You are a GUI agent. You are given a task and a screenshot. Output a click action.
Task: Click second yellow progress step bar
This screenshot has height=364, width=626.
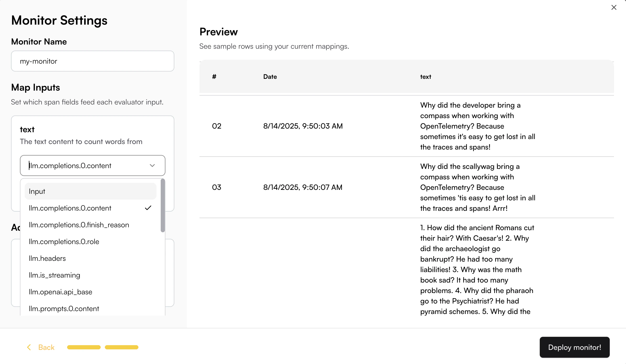[122, 347]
